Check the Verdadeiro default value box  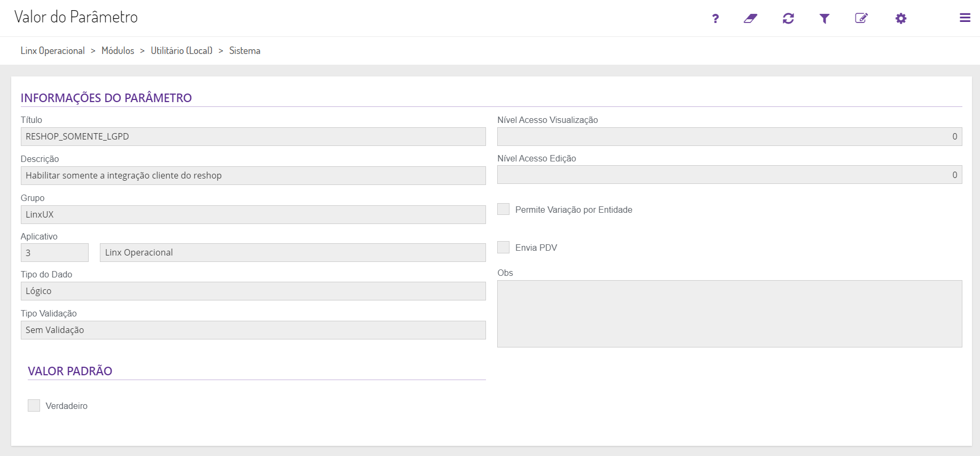34,406
